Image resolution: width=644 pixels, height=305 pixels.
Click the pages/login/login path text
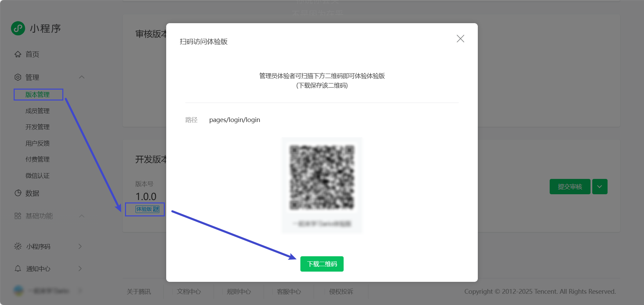point(235,120)
